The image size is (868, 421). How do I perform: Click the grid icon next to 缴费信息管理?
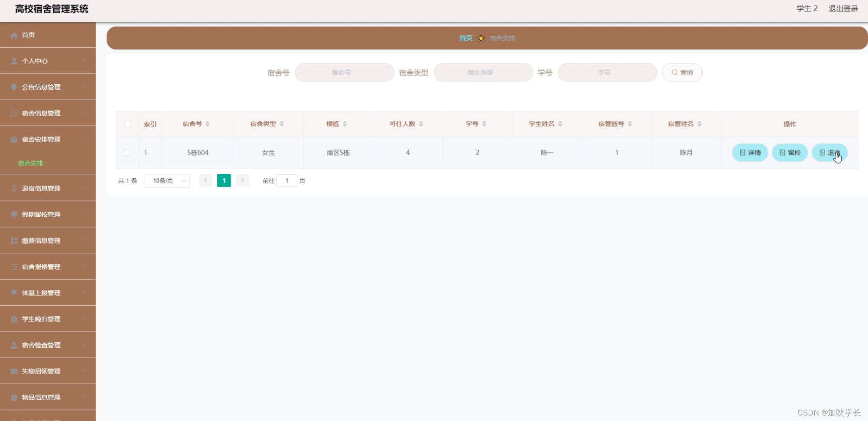click(14, 240)
